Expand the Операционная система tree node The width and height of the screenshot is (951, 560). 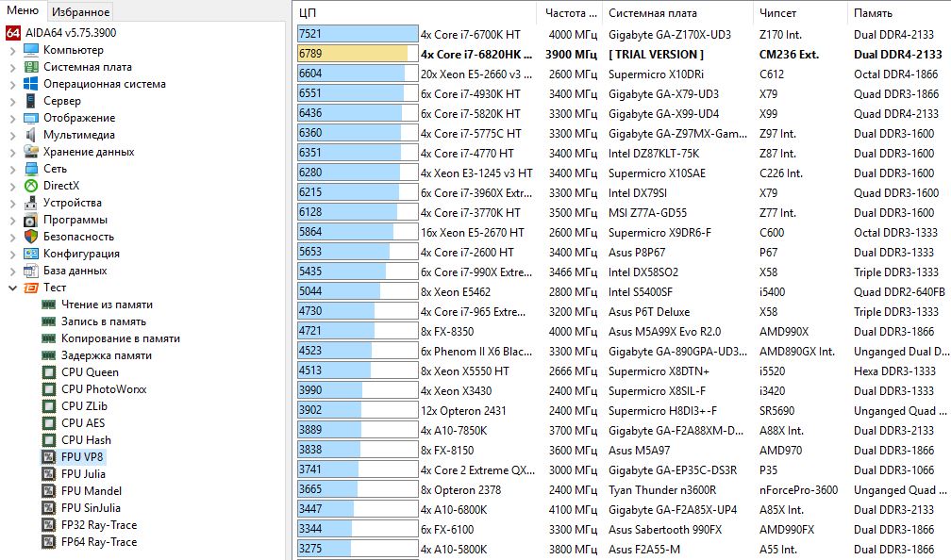(13, 84)
